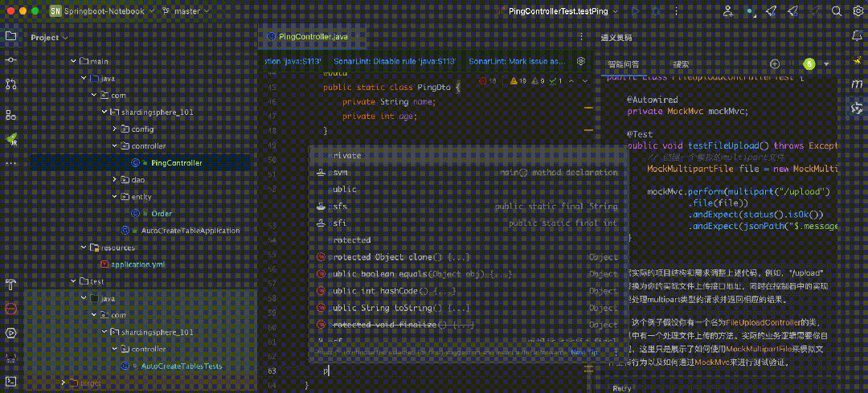This screenshot has height=393, width=868.
Task: Open the Pull Requests tool window icon
Action: point(10,84)
